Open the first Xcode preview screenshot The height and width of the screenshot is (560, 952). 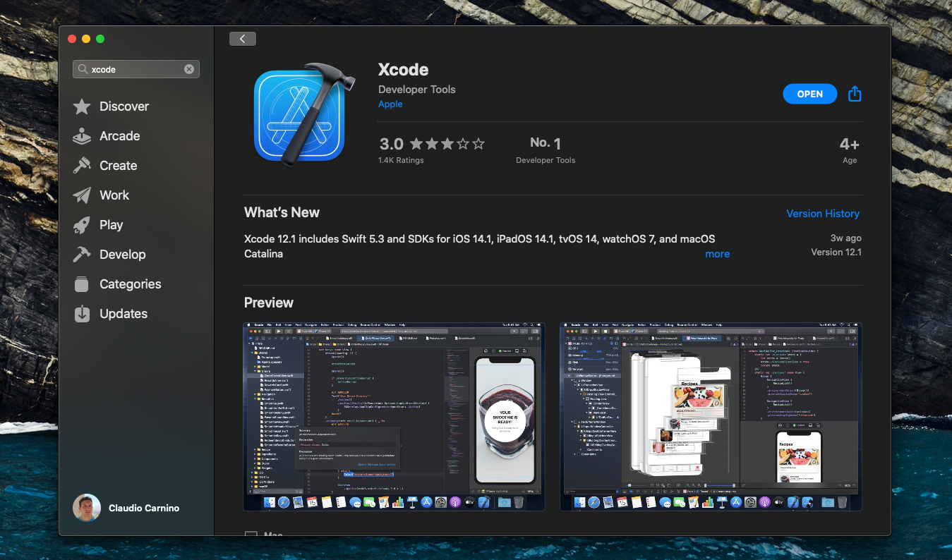pos(394,416)
